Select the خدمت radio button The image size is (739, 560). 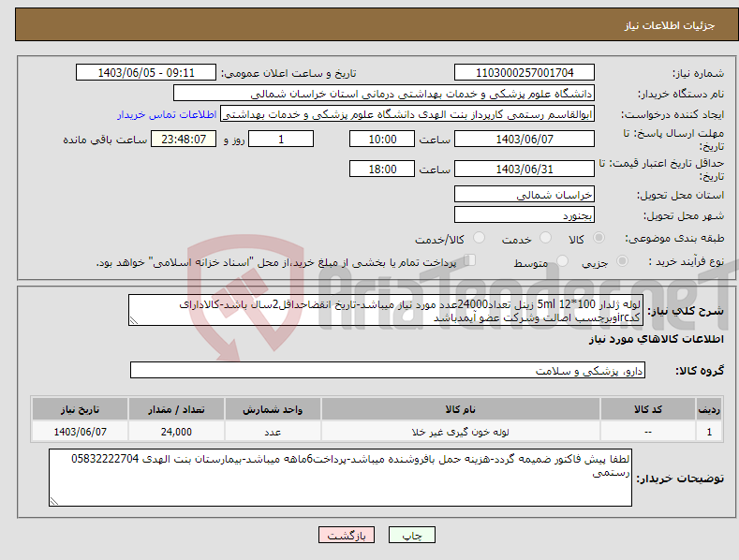pos(545,238)
